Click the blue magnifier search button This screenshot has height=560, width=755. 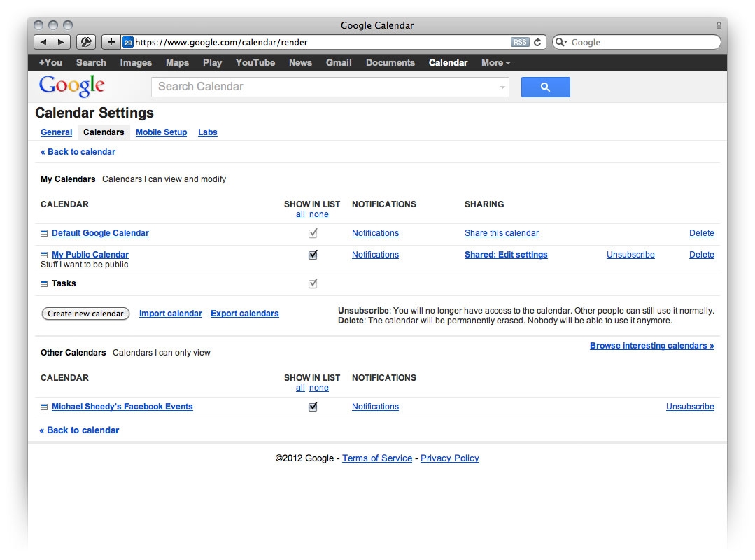coord(545,87)
